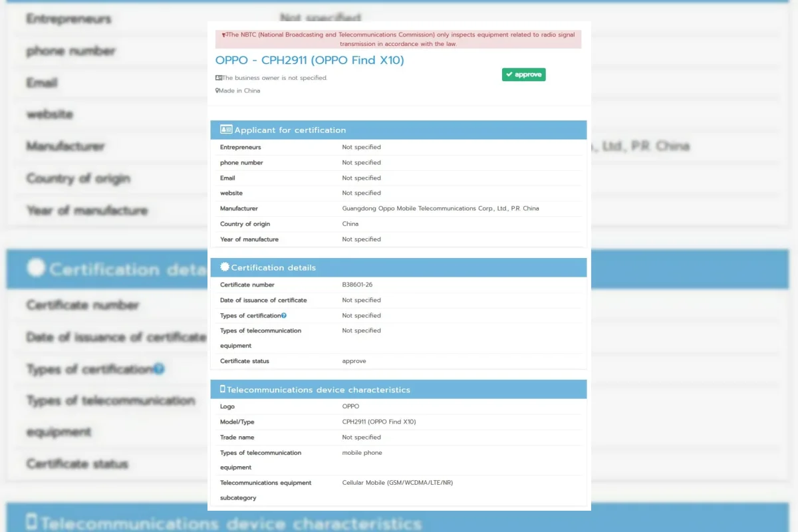
Task: Click the blurred help icon beside background Types of certification
Action: [159, 368]
